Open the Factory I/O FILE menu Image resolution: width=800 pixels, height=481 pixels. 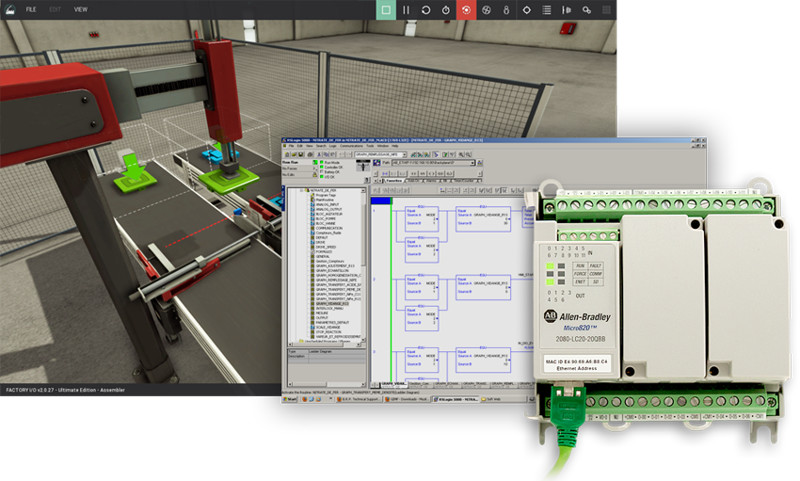(31, 9)
